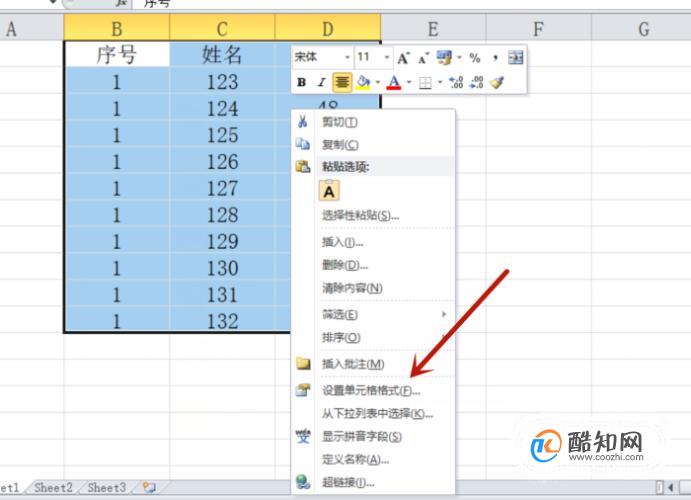
Task: Select column F header
Action: [539, 29]
